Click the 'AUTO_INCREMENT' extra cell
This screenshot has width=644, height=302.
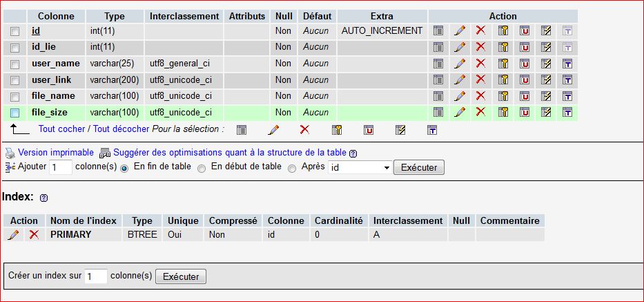[x=382, y=30]
